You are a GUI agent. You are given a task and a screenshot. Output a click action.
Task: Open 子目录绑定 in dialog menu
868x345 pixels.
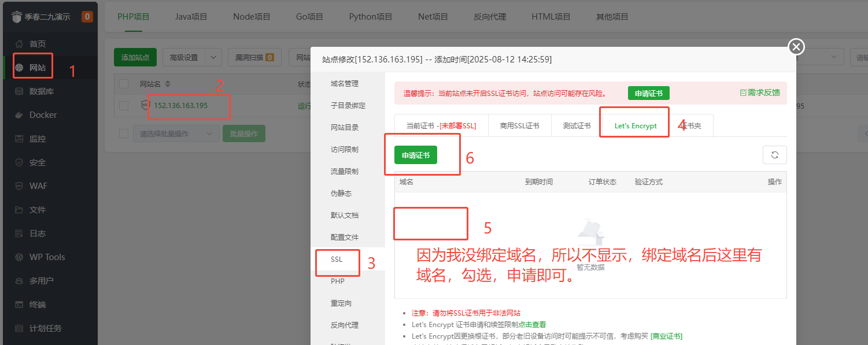tap(348, 106)
